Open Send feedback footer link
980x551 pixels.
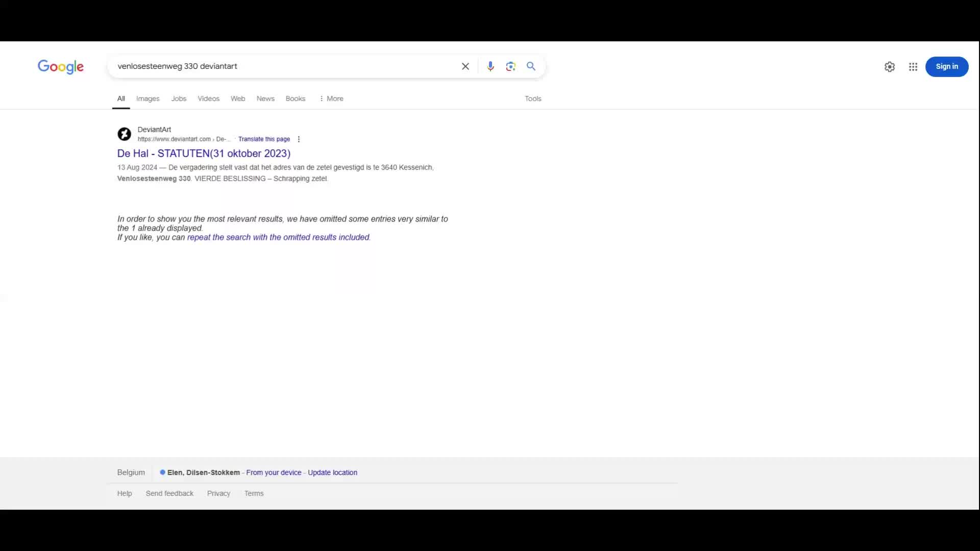[x=169, y=493]
